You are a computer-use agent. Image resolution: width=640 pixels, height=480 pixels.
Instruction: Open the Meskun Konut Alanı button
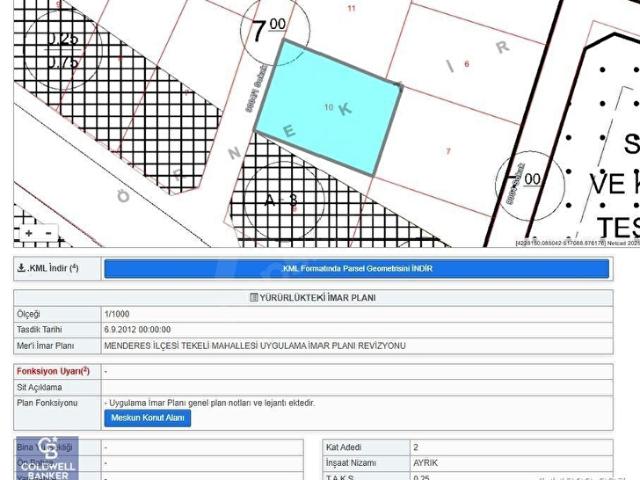point(147,418)
